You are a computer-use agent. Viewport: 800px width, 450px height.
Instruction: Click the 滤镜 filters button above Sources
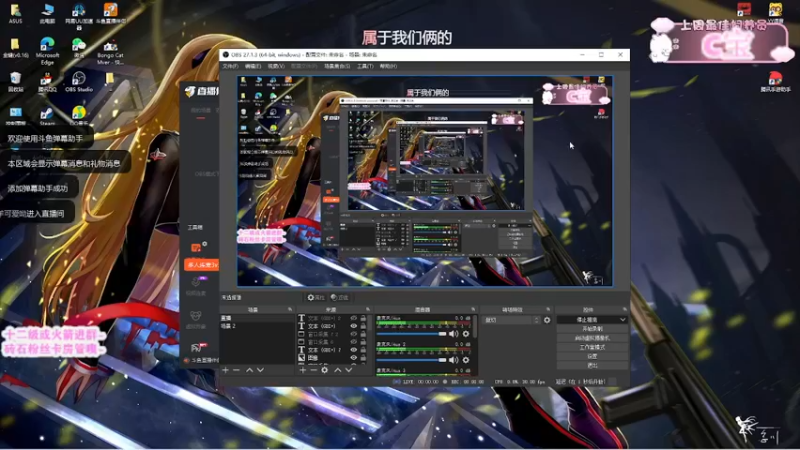(339, 297)
